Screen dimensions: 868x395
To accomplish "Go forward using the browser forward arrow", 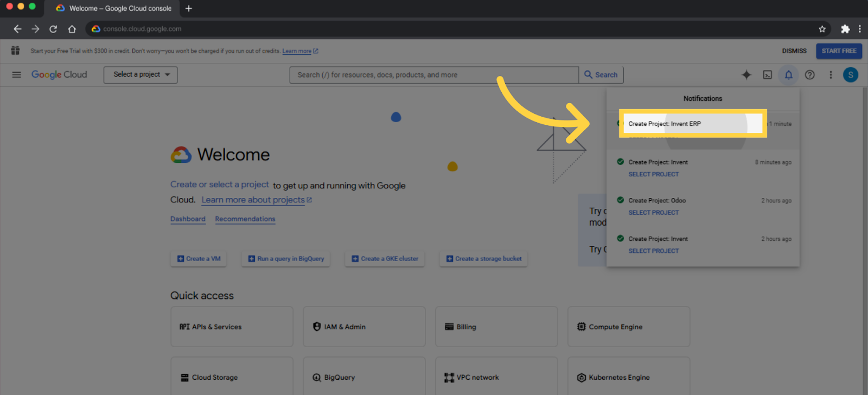I will point(35,29).
